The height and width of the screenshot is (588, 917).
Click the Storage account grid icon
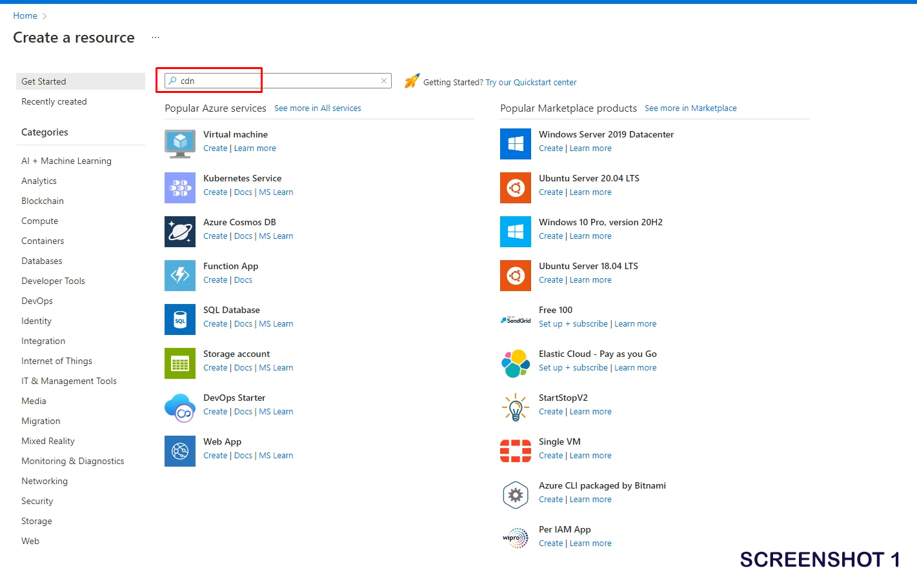pos(180,363)
